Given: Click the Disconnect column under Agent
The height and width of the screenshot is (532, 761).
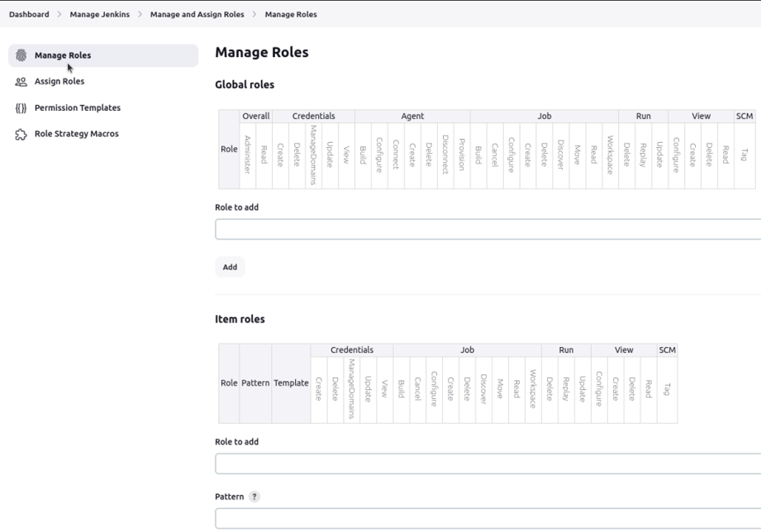Looking at the screenshot, I should pos(445,154).
